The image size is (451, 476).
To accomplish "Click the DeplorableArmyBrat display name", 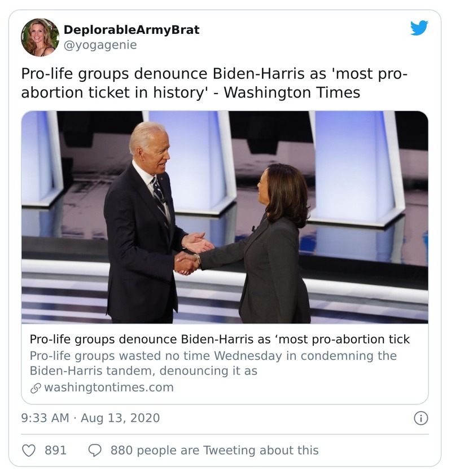I will (x=132, y=29).
